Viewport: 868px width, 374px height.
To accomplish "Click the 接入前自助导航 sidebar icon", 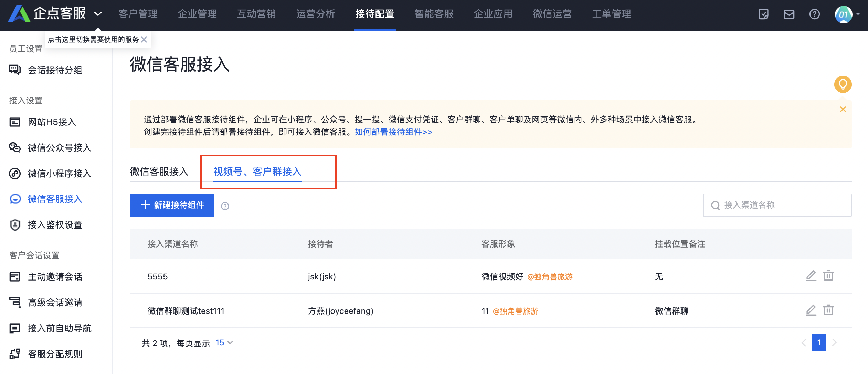I will tap(15, 328).
